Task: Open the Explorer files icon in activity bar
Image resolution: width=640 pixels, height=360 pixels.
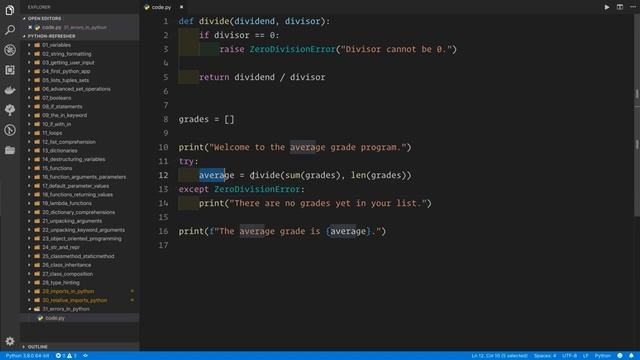Action: [x=10, y=10]
